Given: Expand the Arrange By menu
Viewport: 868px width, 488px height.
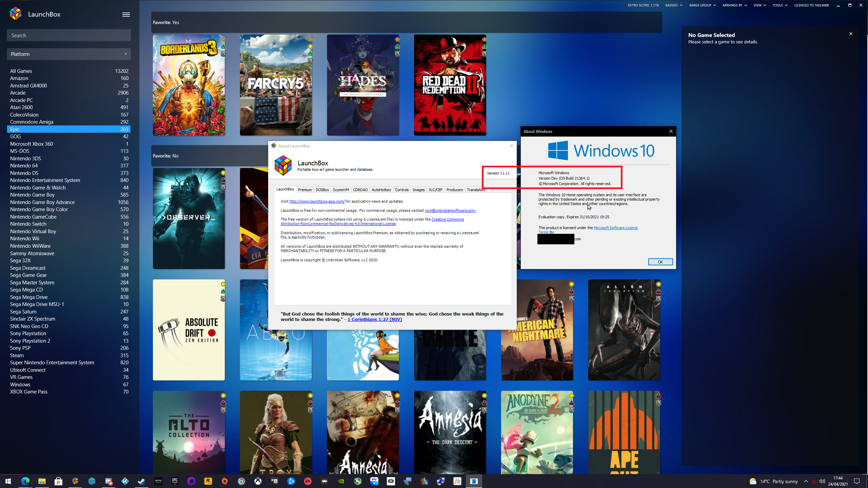Looking at the screenshot, I should coord(734,5).
